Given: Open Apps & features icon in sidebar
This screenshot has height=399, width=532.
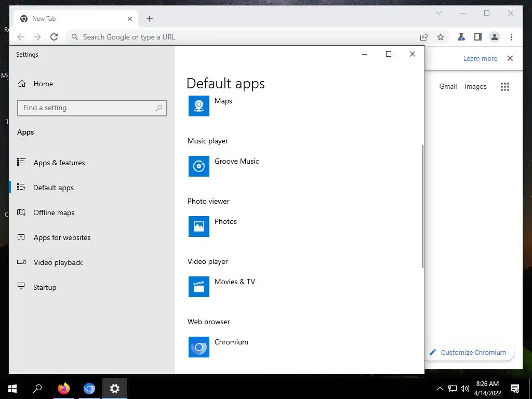Looking at the screenshot, I should coord(21,162).
